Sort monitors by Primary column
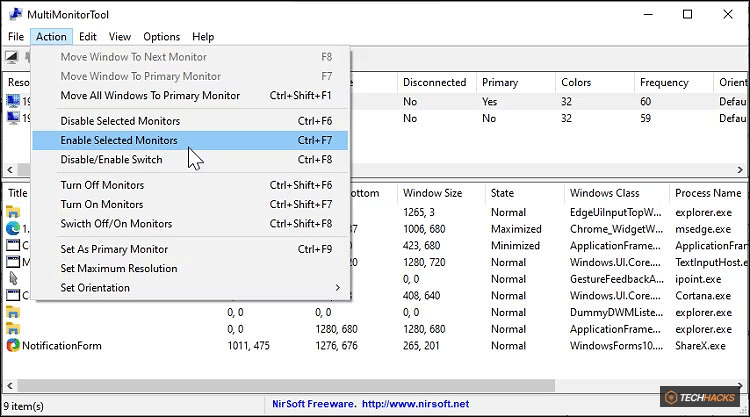The height and width of the screenshot is (417, 750). coord(516,82)
